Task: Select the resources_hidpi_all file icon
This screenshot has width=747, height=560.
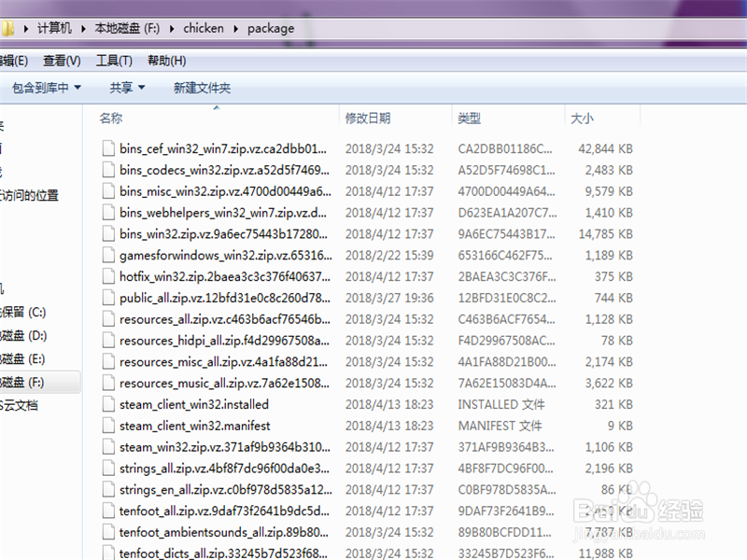Action: [x=109, y=341]
